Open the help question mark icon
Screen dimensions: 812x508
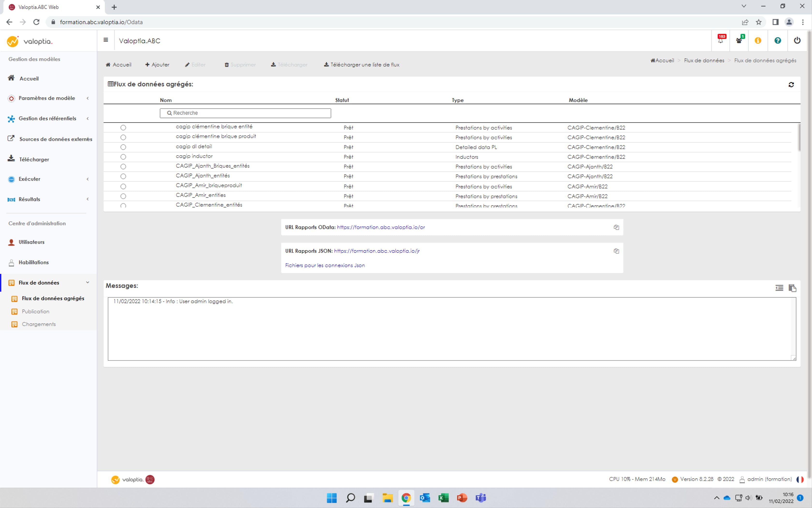click(x=777, y=40)
